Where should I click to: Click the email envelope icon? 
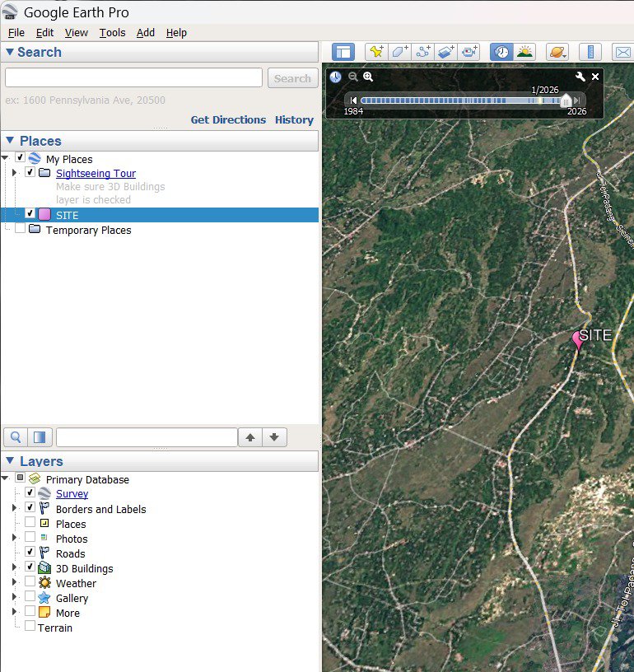click(x=623, y=52)
